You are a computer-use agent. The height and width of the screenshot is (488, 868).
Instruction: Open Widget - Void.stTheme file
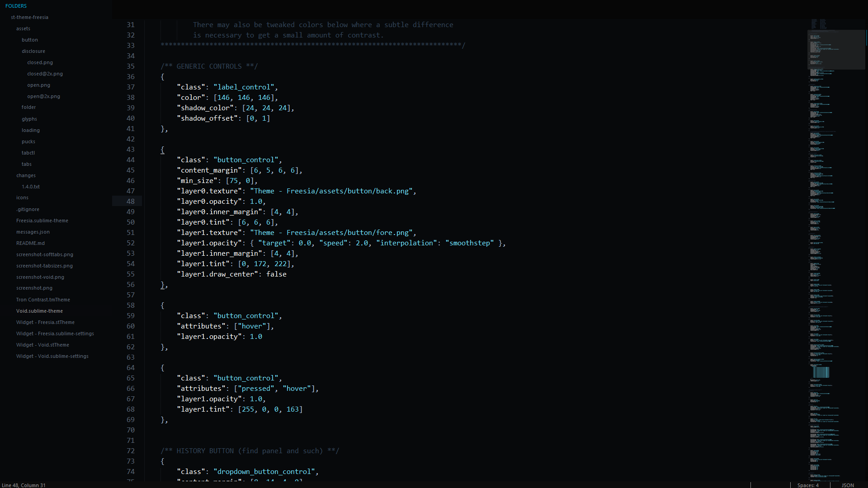pyautogui.click(x=42, y=345)
